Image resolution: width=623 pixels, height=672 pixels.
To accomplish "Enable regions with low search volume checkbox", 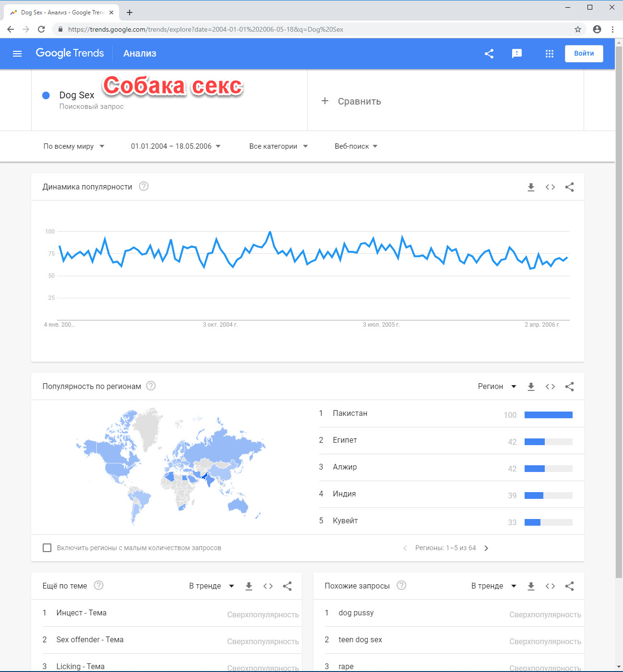I will pos(47,548).
